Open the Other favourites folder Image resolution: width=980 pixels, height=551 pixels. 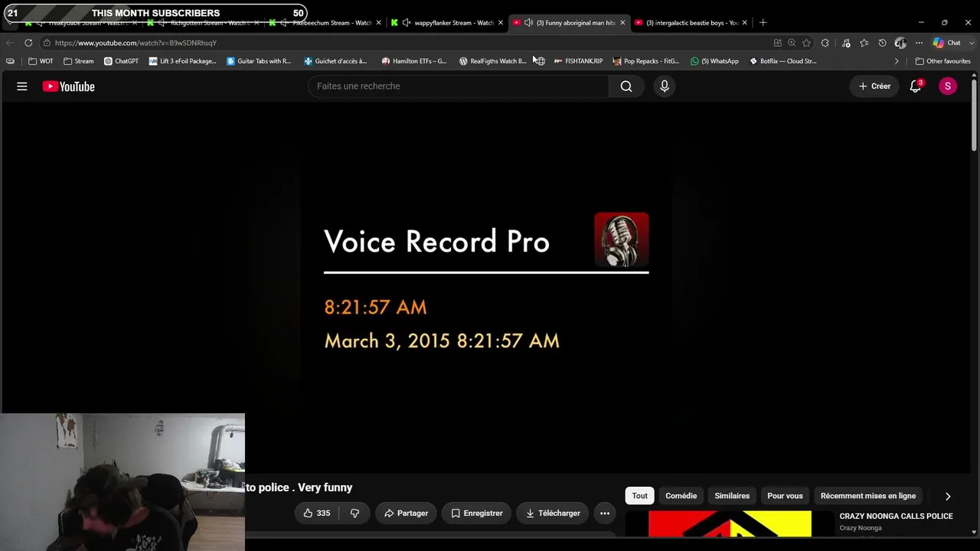click(943, 61)
